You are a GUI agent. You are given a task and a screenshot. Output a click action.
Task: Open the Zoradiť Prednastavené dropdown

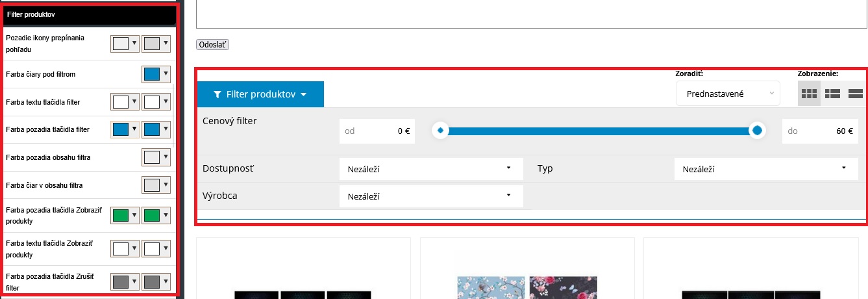pos(728,94)
